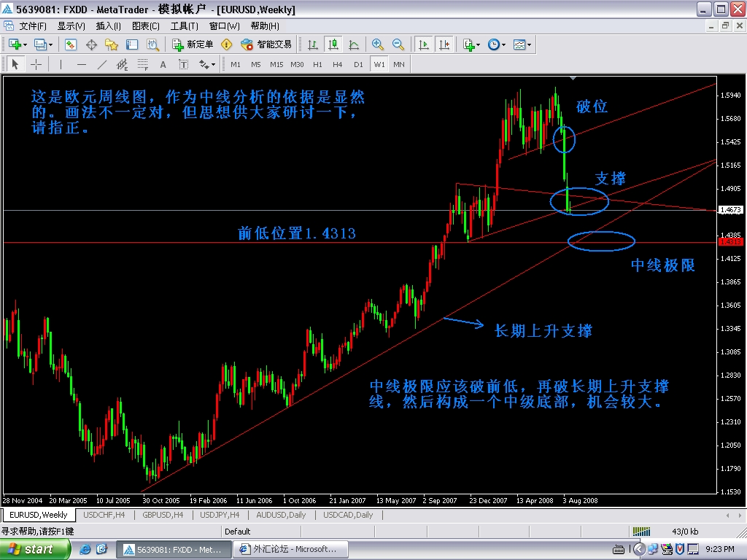747x560 pixels.
Task: Switch to D1 timeframe
Action: coord(358,64)
